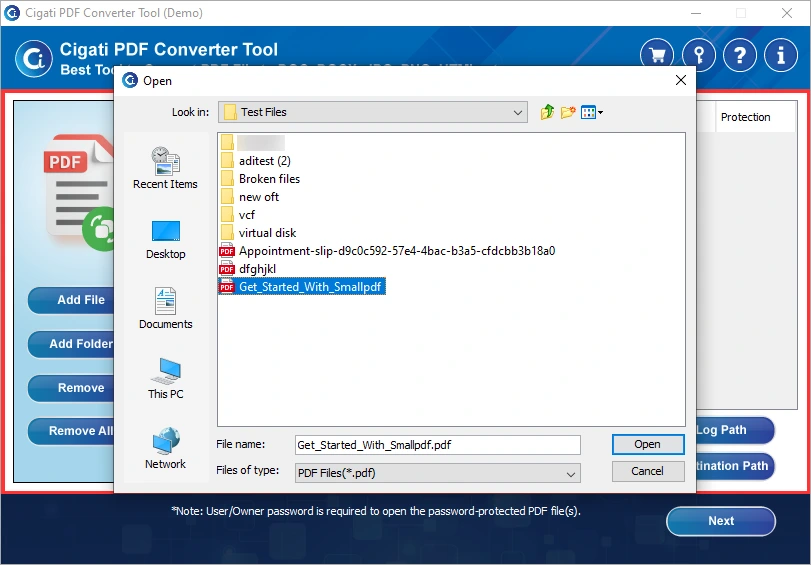Image resolution: width=811 pixels, height=565 pixels.
Task: Click the Remove button
Action: tap(72, 388)
